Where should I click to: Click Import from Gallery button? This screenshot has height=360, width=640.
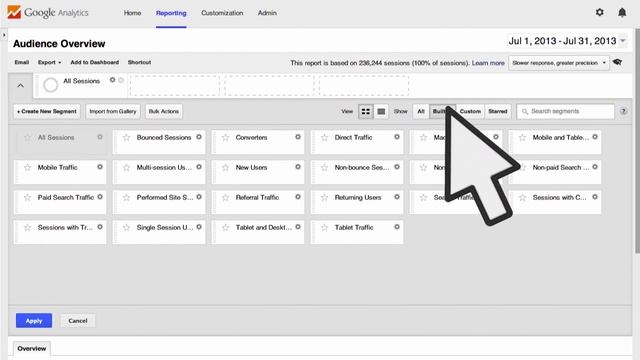[113, 111]
